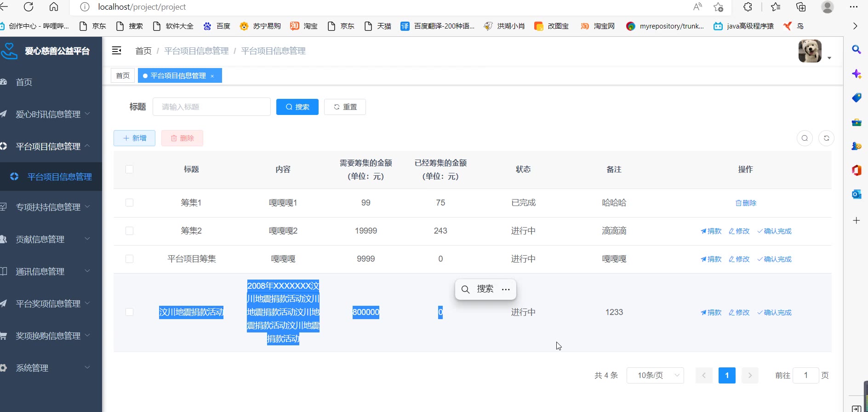Image resolution: width=868 pixels, height=412 pixels.
Task: Collapse sidebar using hamburger menu icon
Action: click(117, 51)
